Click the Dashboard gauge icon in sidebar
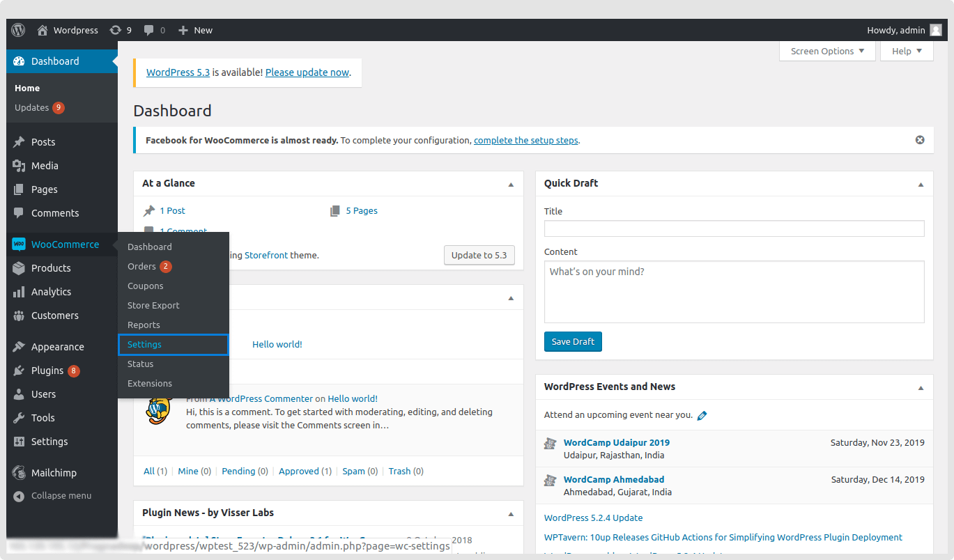Image resolution: width=954 pixels, height=560 pixels. (19, 61)
